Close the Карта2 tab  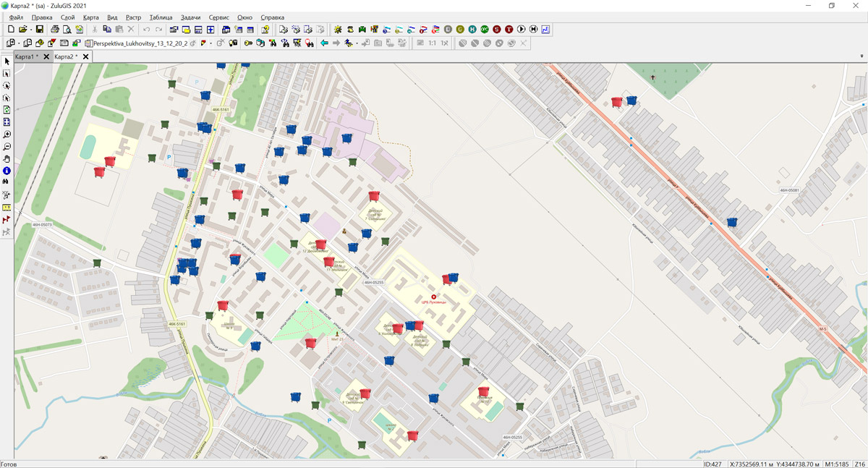[x=86, y=56]
